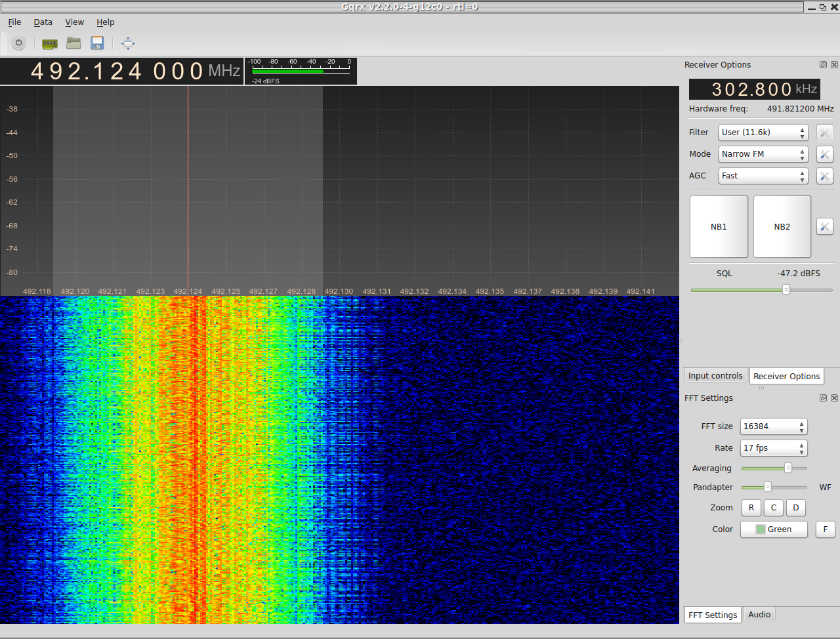Open the Mode dropdown set to Narrow FM
This screenshot has width=840, height=639.
(x=763, y=154)
